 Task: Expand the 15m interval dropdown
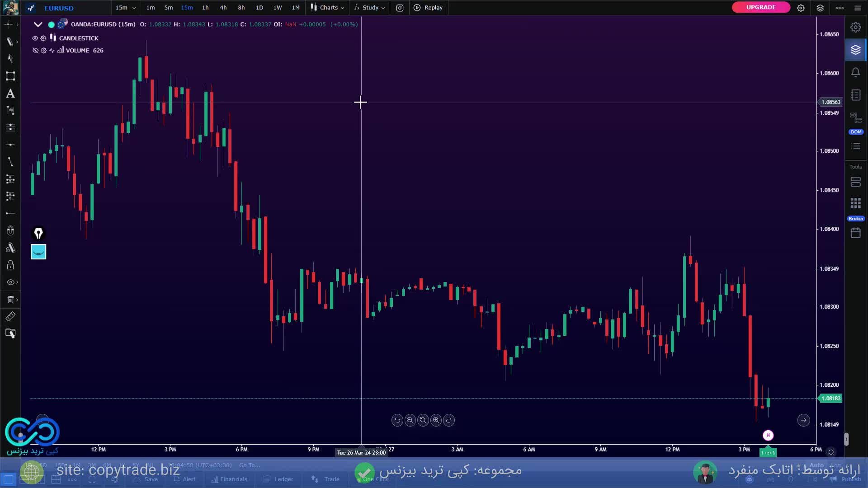point(125,8)
